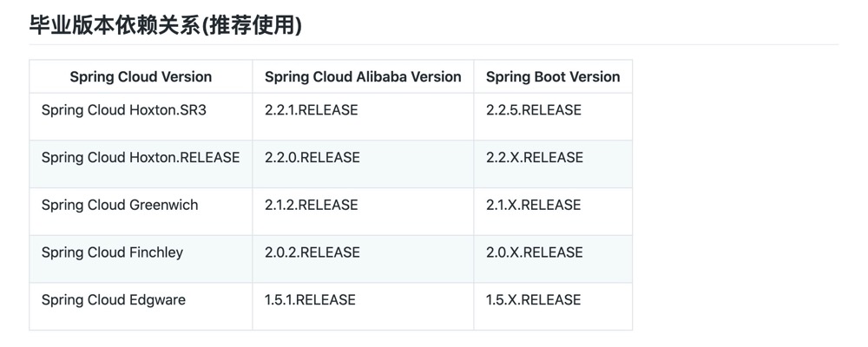Click the 2.1.2.RELEASE Alibaba version cell
868x347 pixels.
click(312, 206)
